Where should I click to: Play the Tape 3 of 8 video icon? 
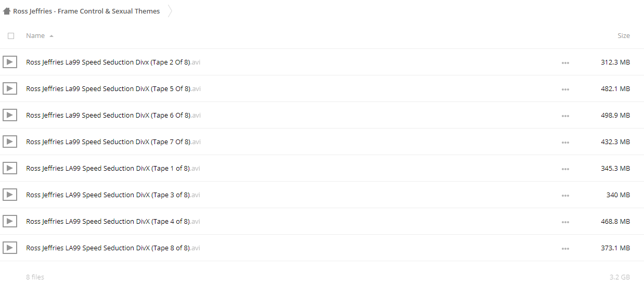(9, 195)
